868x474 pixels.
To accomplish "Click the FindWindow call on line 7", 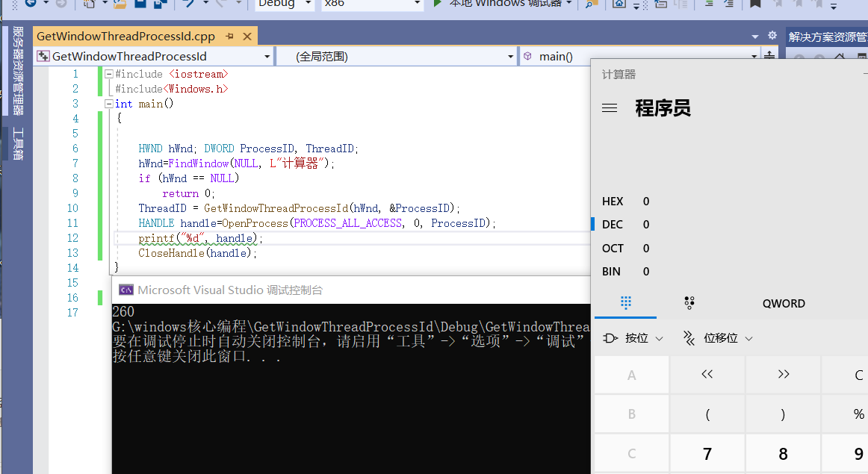I will pos(198,163).
